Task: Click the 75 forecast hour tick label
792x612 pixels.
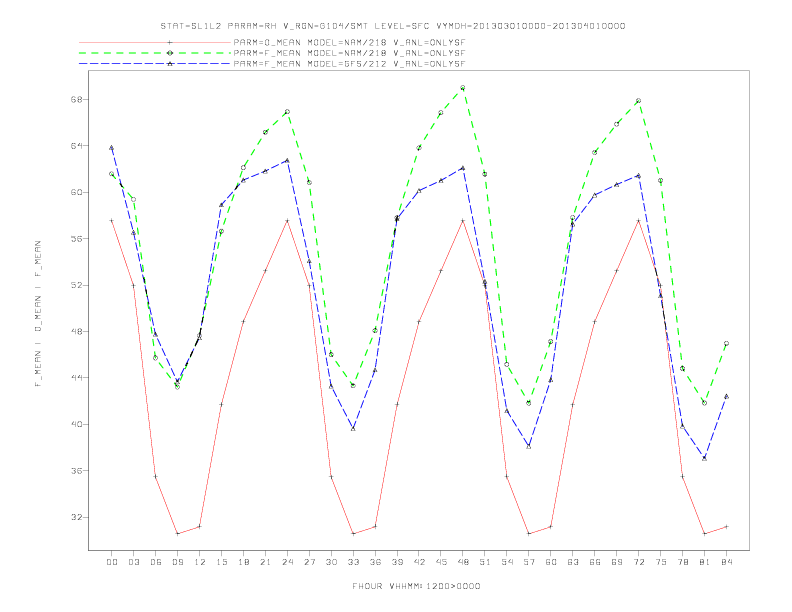Action: (x=661, y=562)
